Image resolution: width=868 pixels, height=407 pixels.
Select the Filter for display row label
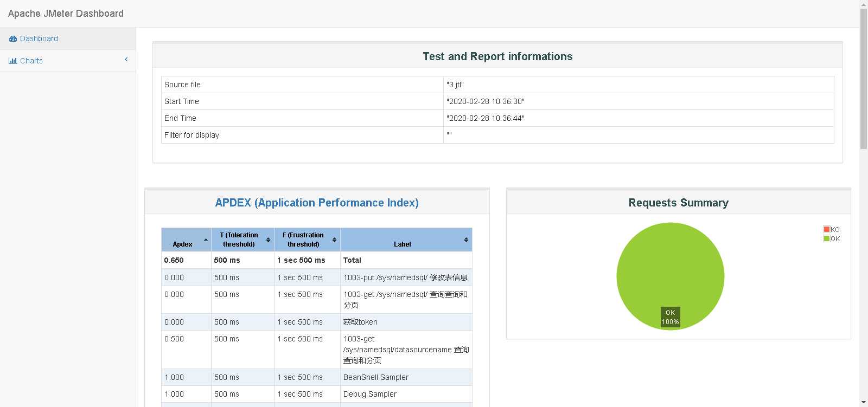(x=192, y=135)
